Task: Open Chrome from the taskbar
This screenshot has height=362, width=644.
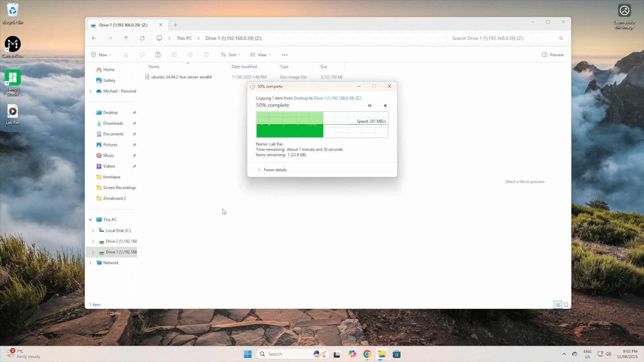Action: [367, 354]
